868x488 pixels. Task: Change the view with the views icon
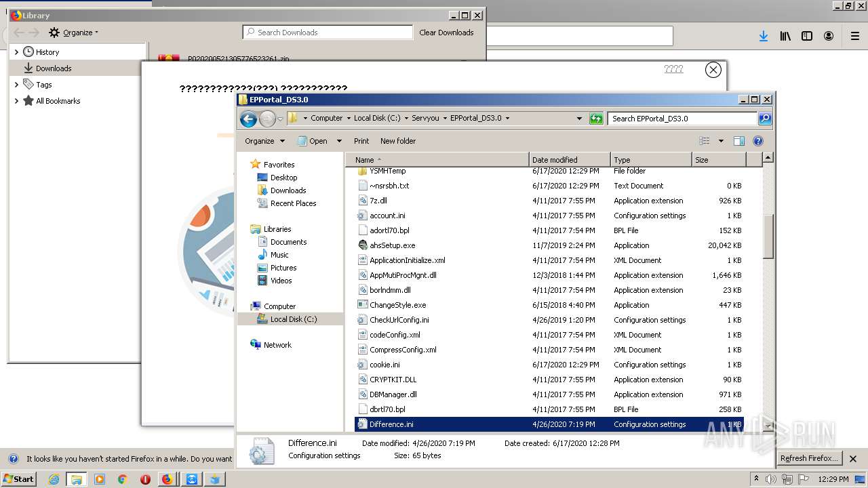click(x=705, y=141)
